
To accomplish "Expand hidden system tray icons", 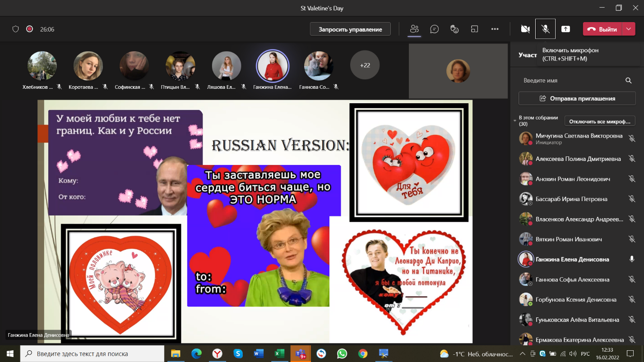I will tap(522, 354).
